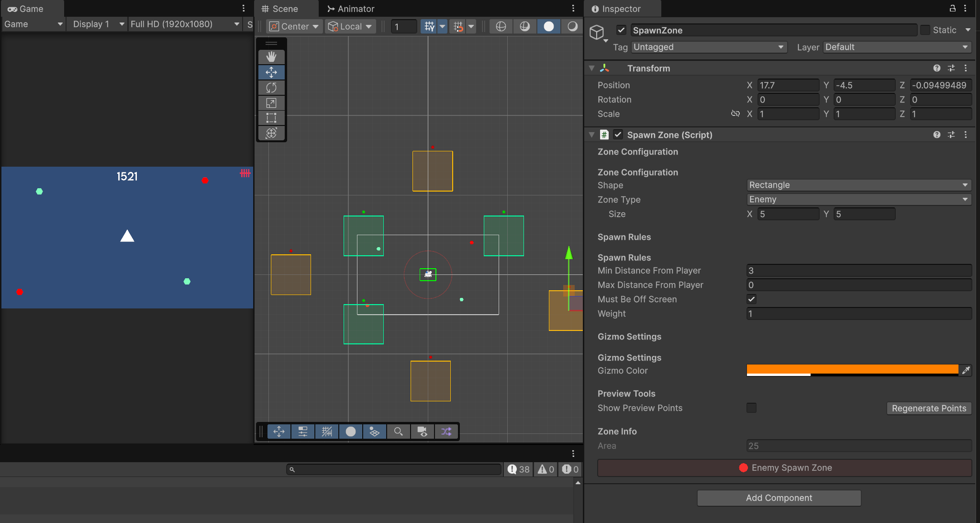Select the Rect transform tool
980x523 pixels.
coord(271,118)
